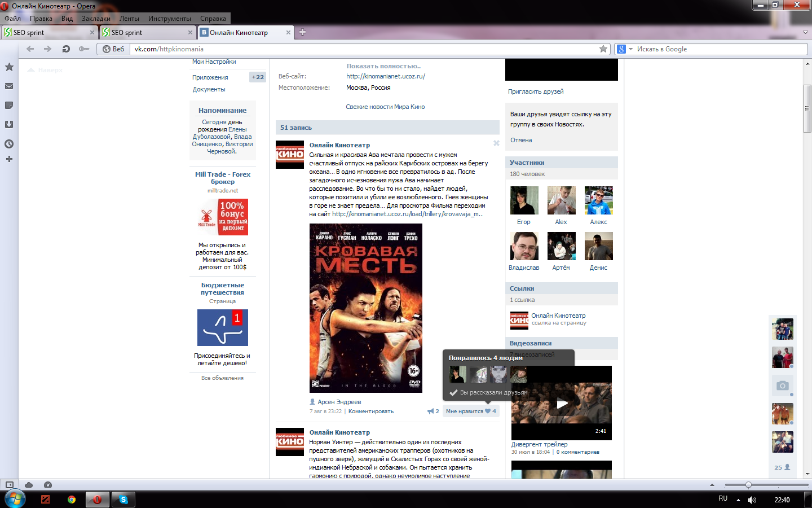Open the Инструменты menu
The image size is (812, 508).
[170, 19]
